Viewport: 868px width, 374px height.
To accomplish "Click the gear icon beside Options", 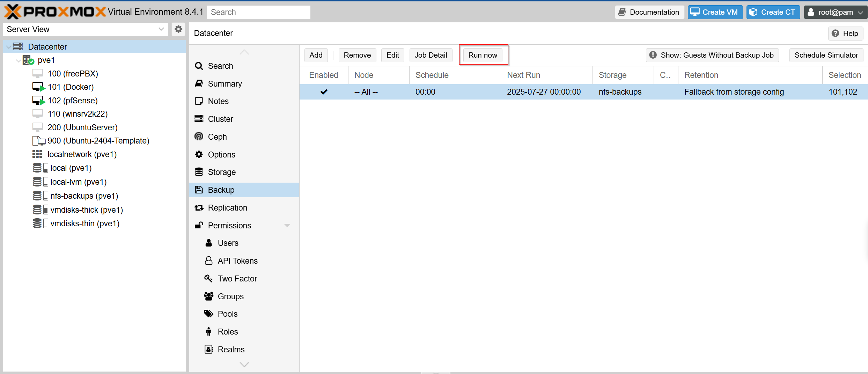I will (x=199, y=154).
